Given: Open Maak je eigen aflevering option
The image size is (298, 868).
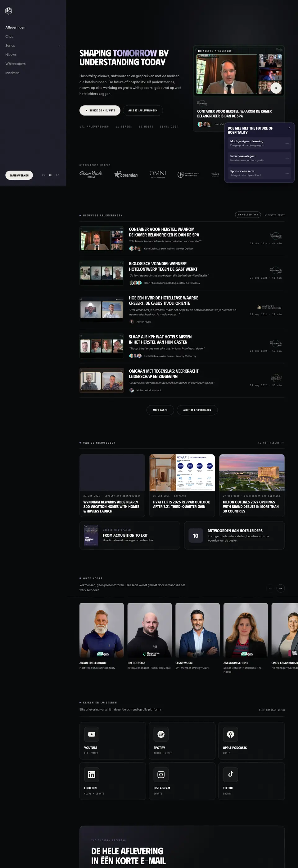Looking at the screenshot, I should 259,143.
